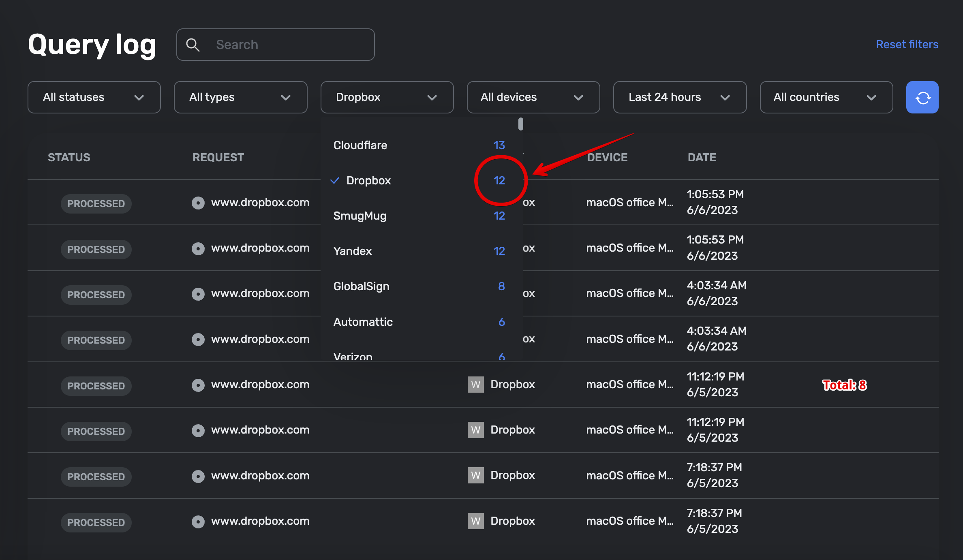Click request icon in last 7:18:37 PM row
This screenshot has height=560, width=963.
(x=198, y=521)
